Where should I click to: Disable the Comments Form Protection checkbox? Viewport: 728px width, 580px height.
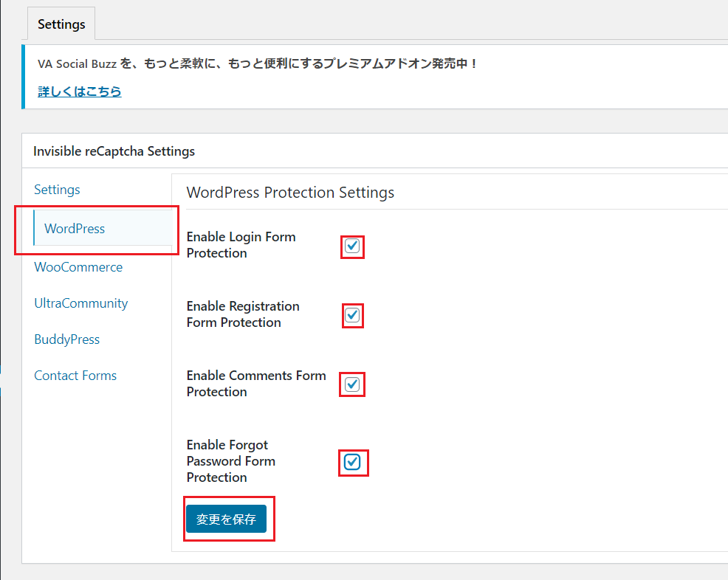coord(352,384)
